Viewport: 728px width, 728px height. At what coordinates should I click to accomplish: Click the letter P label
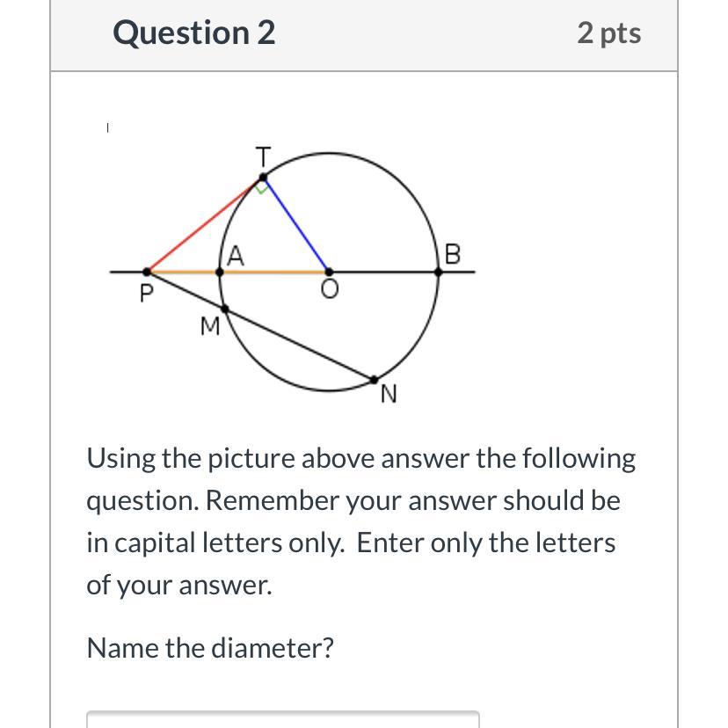click(x=146, y=294)
